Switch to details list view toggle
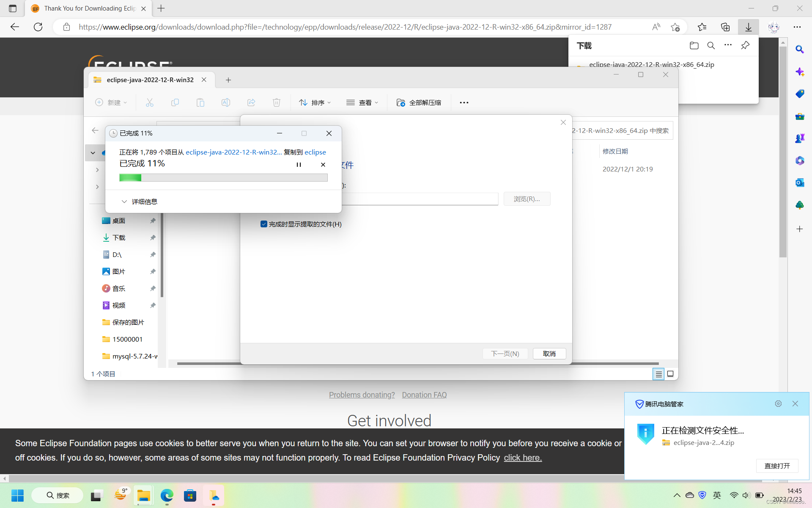This screenshot has height=508, width=812. (658, 374)
